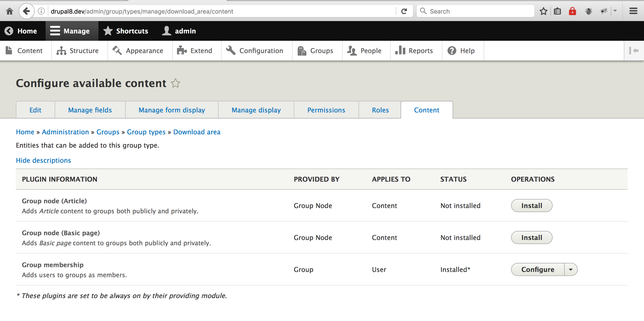
Task: Click the Home back-arrow icon in admin toolbar
Action: tap(9, 31)
